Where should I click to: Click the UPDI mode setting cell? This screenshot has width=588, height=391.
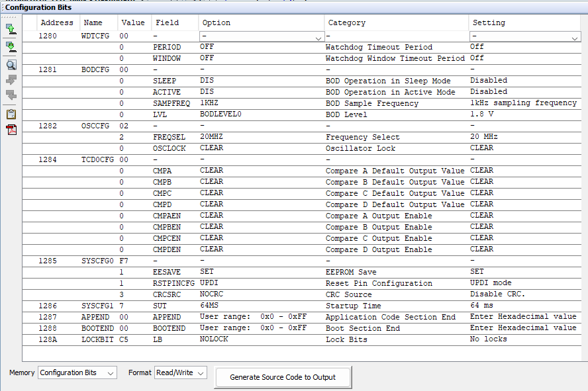(491, 282)
